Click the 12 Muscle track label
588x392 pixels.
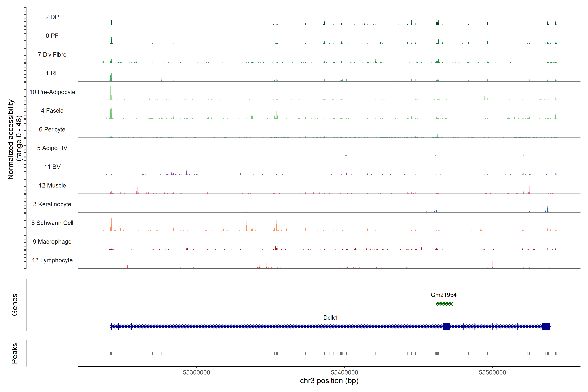pos(52,186)
